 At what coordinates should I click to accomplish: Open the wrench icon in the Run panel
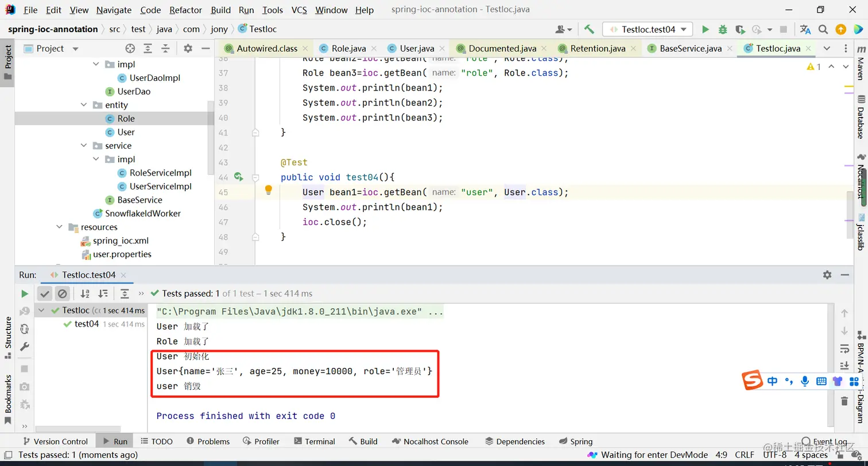pyautogui.click(x=25, y=347)
